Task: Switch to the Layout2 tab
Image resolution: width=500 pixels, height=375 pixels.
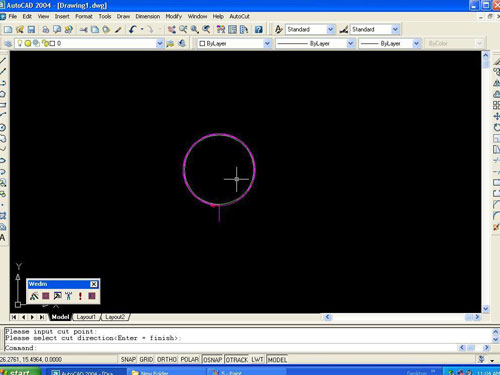Action: click(115, 317)
